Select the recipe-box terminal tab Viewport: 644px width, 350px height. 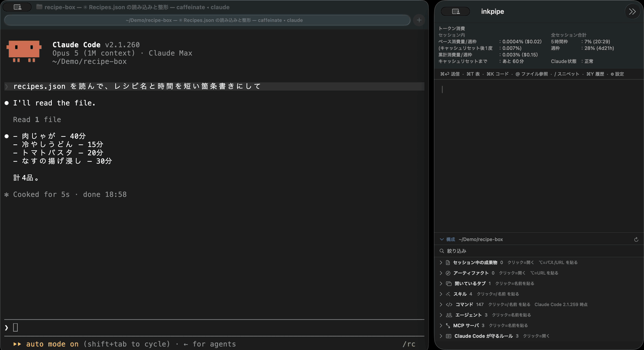click(207, 20)
